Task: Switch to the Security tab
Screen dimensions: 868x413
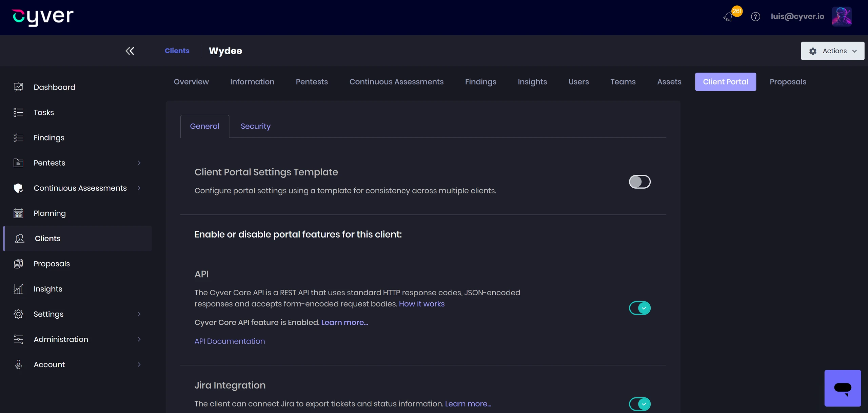Action: (x=256, y=126)
